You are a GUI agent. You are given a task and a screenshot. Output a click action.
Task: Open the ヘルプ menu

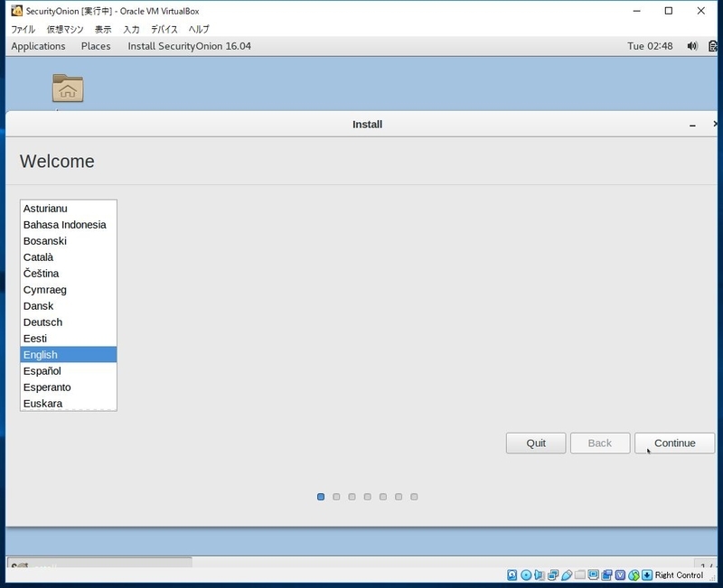pyautogui.click(x=199, y=29)
